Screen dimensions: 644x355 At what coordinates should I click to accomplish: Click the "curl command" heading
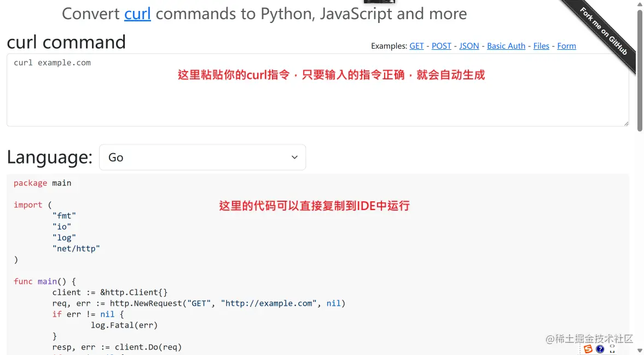pyautogui.click(x=66, y=42)
